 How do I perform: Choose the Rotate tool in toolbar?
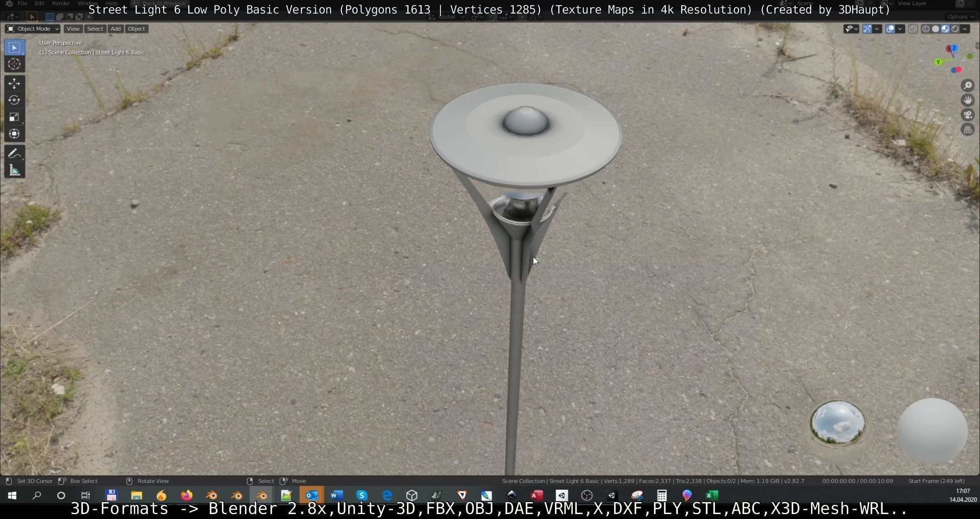pos(14,100)
